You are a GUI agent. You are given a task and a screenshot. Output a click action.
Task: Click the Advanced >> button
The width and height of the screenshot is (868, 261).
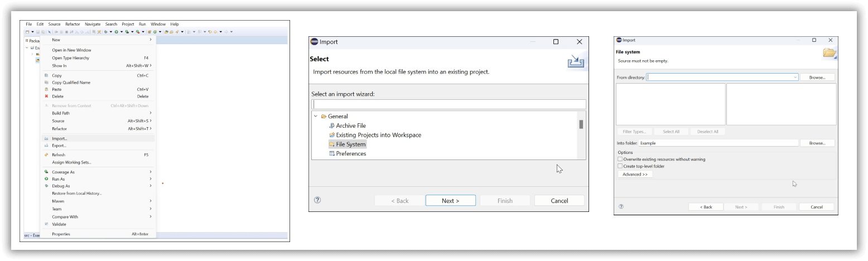635,175
